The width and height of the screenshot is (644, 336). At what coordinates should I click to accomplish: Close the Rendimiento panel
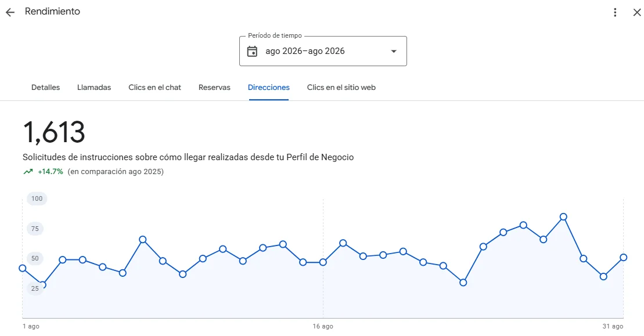coord(637,12)
